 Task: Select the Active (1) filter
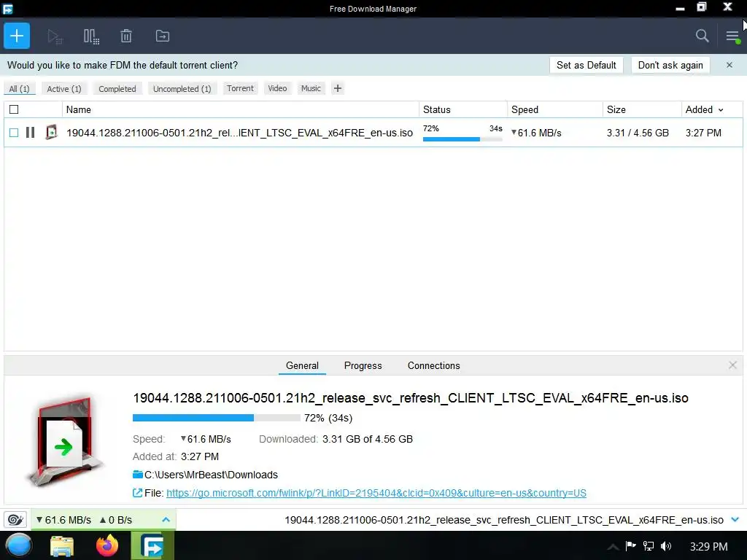[x=64, y=88]
